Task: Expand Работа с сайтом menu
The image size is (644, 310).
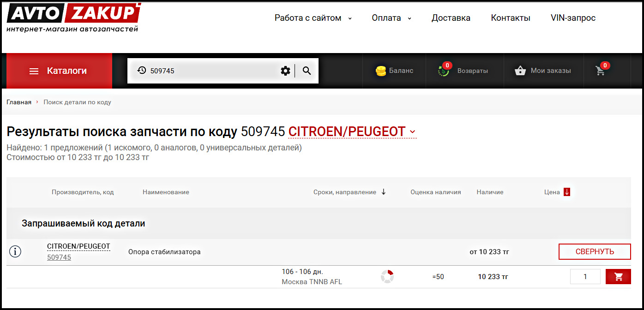Action: [x=313, y=18]
